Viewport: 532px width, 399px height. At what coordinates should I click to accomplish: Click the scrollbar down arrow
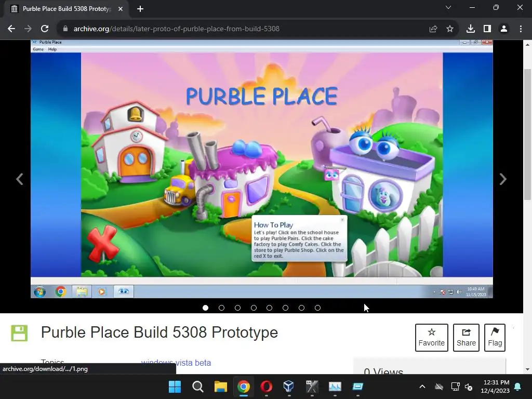pyautogui.click(x=527, y=369)
